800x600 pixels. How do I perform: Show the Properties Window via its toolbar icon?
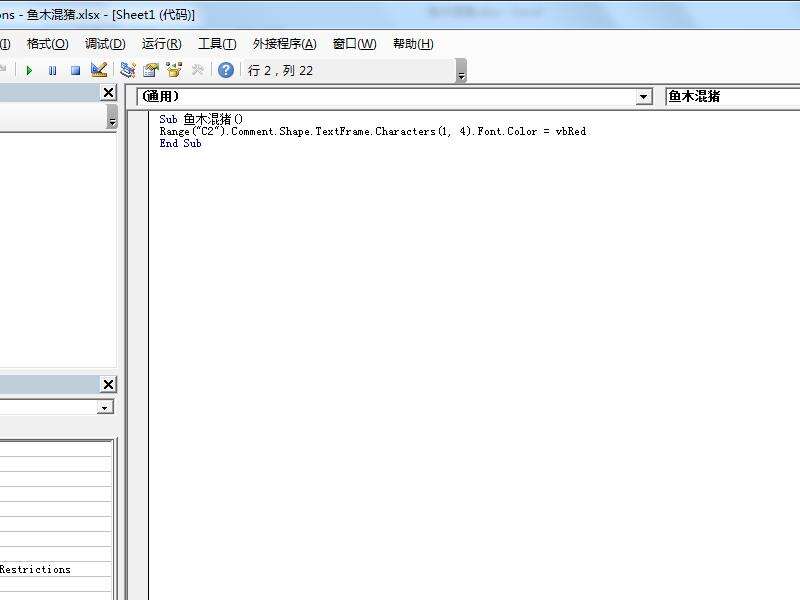150,69
